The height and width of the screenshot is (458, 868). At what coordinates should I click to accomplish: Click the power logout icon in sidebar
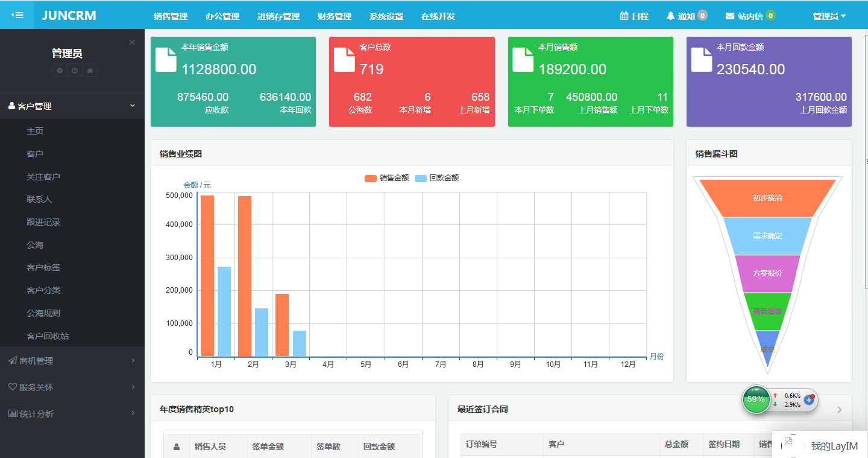click(x=75, y=71)
